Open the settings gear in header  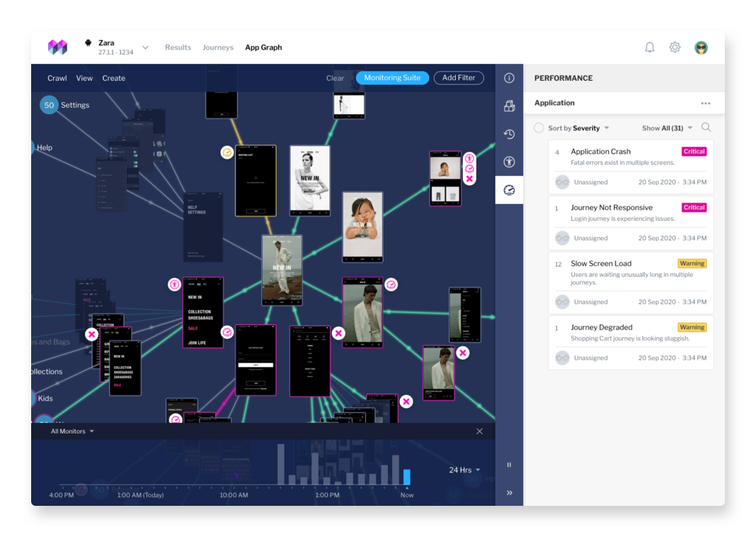(x=675, y=47)
